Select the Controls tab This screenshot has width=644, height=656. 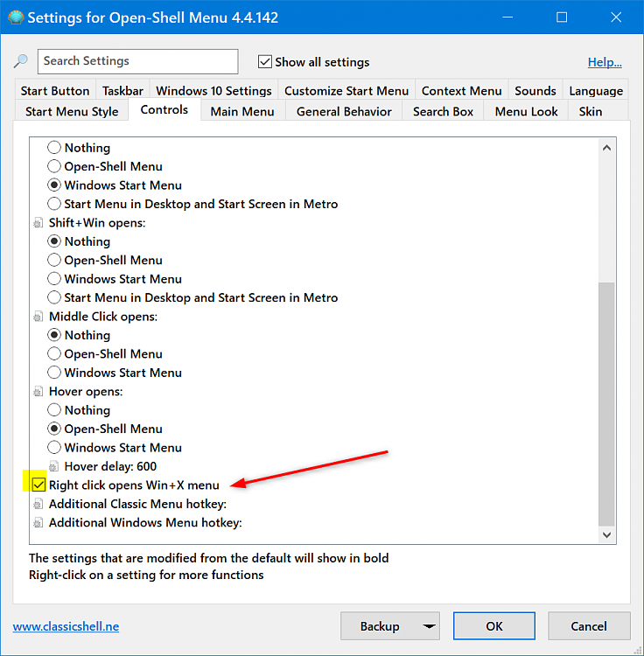click(x=164, y=109)
